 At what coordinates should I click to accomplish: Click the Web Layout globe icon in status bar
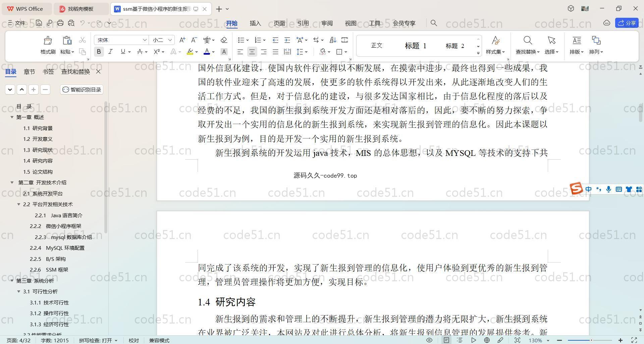(x=487, y=340)
